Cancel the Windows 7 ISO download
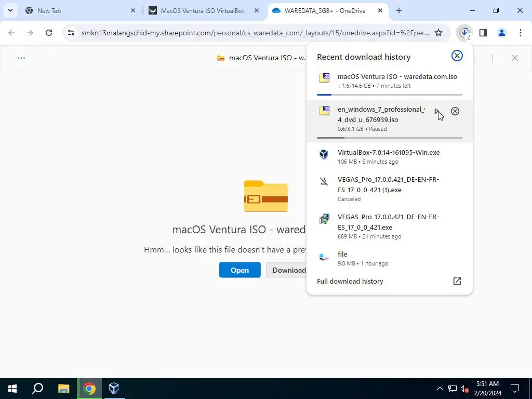Screen dimensions: 532x399 coord(455,111)
